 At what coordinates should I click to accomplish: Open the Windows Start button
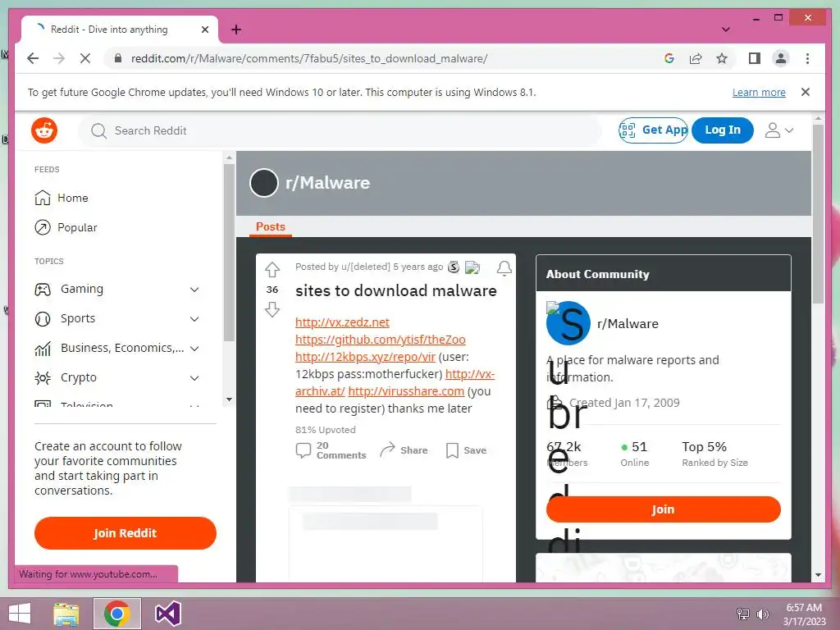pyautogui.click(x=20, y=614)
